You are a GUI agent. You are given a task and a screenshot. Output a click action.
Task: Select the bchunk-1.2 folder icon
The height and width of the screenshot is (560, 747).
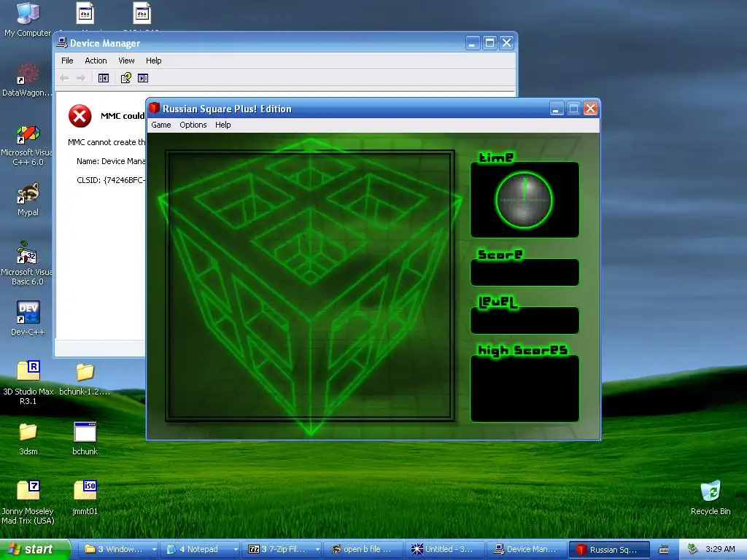pos(85,379)
